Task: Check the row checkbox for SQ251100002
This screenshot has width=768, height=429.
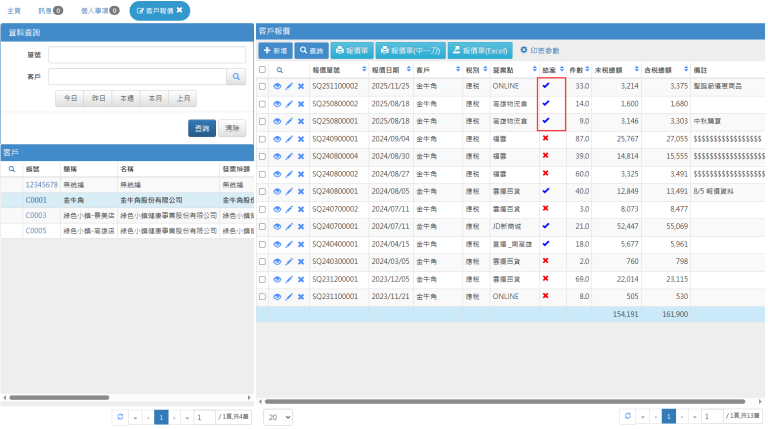Action: (263, 87)
